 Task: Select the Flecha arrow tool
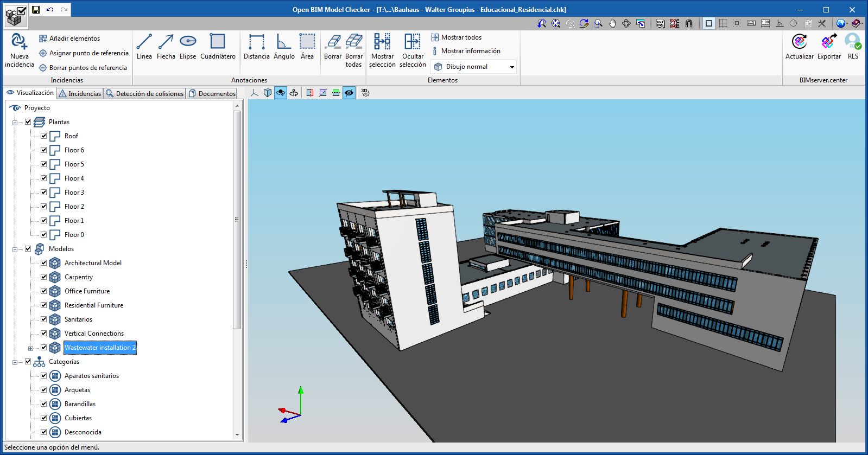tap(166, 42)
